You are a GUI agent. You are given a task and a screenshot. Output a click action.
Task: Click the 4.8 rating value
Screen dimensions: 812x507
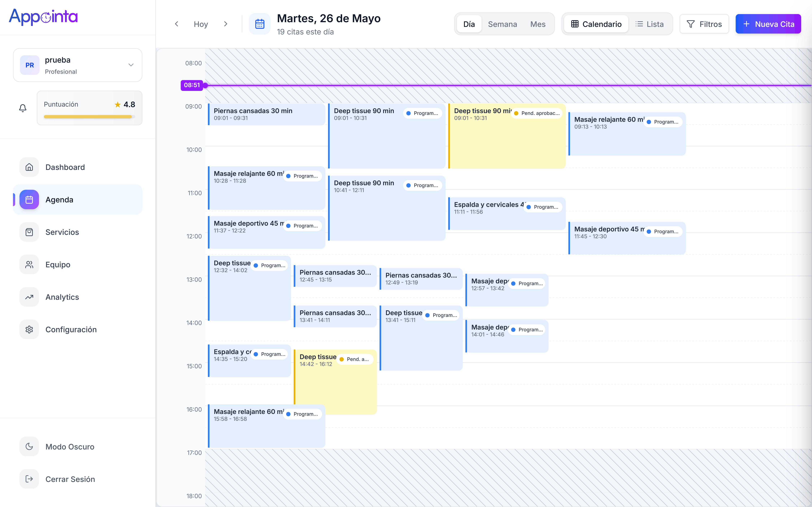[129, 104]
